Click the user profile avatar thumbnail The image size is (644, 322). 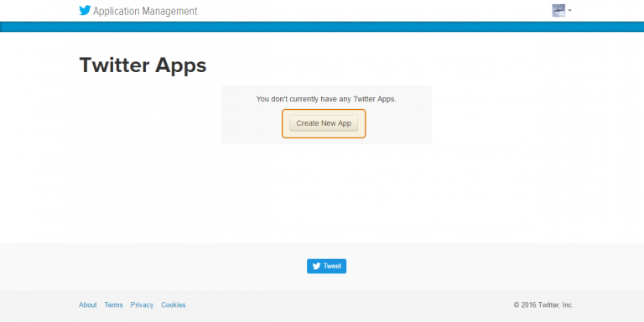558,10
